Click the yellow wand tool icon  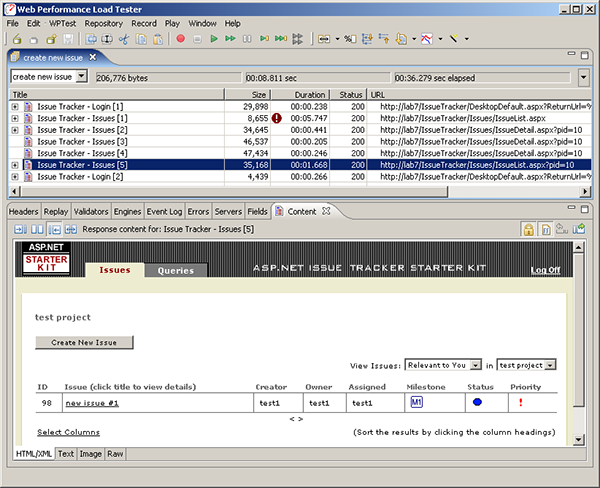(x=453, y=39)
